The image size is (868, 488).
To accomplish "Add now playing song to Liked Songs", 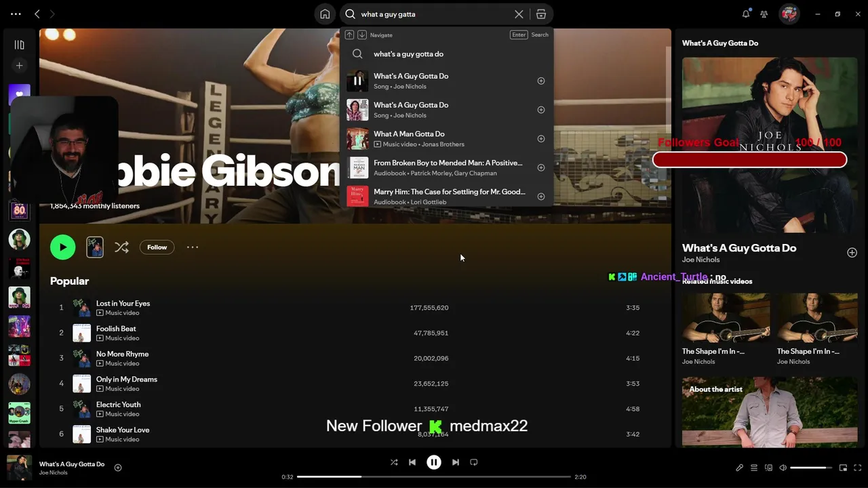I will coord(117,468).
